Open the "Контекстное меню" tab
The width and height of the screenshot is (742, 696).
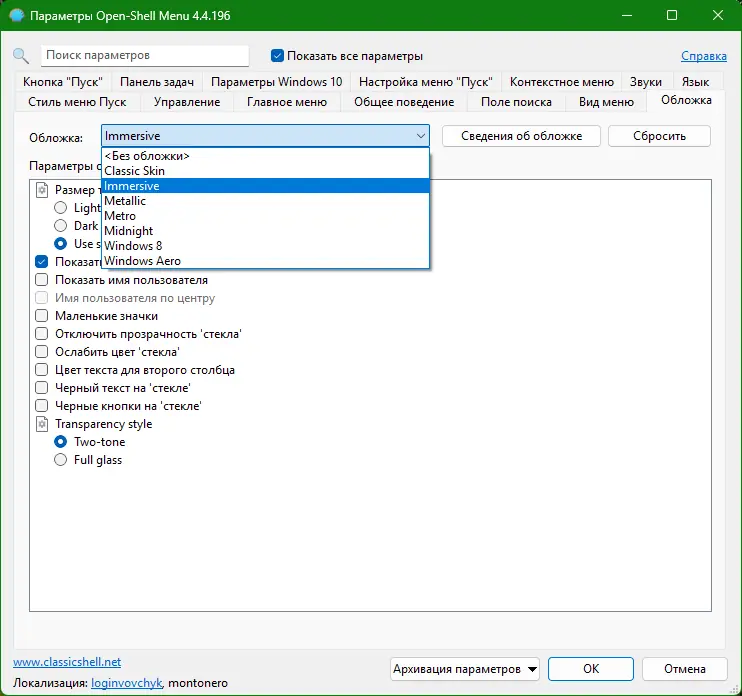(x=562, y=82)
